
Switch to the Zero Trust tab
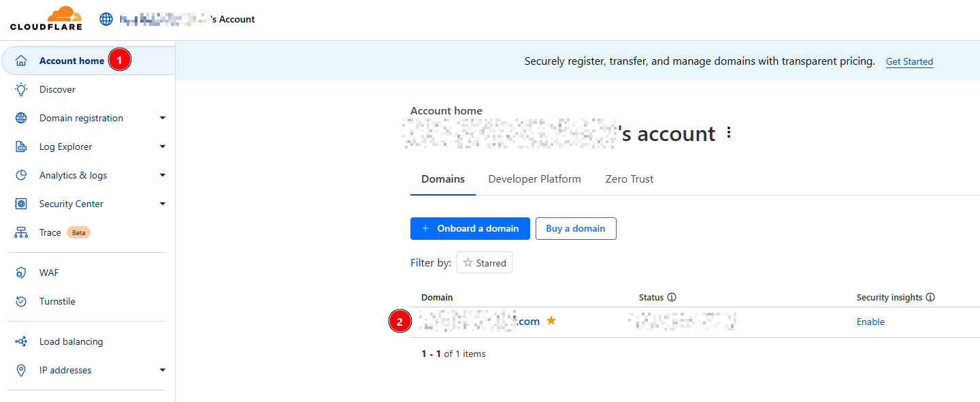click(x=630, y=179)
